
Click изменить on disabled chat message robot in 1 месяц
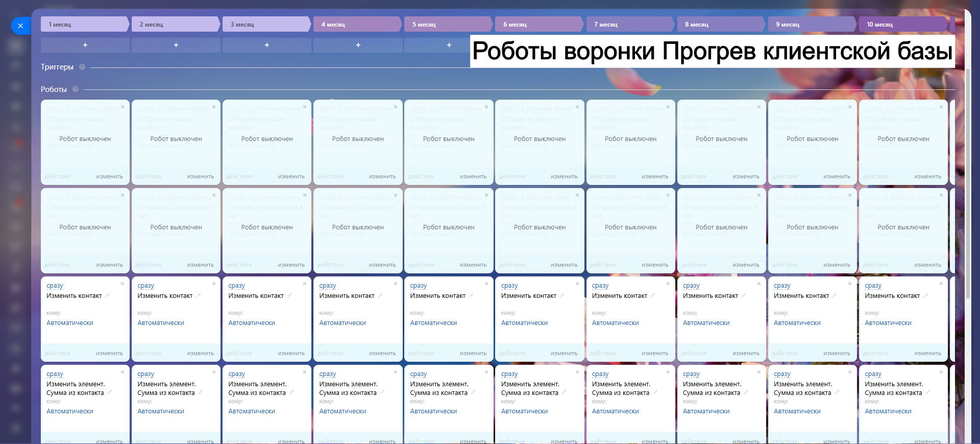[x=109, y=265]
